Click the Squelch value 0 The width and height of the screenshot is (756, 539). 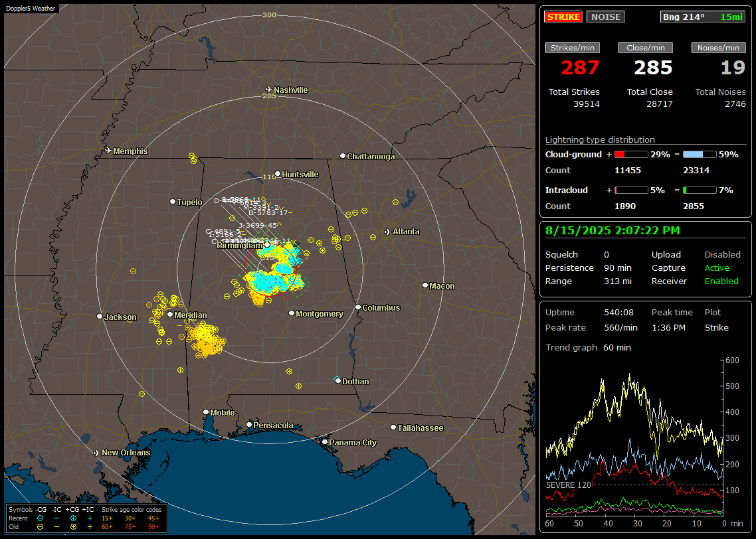[607, 255]
